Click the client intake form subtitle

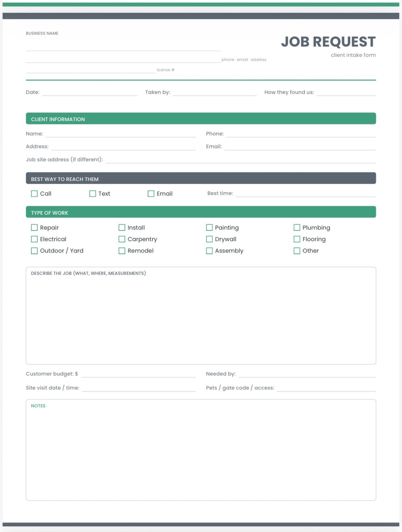[x=353, y=55]
